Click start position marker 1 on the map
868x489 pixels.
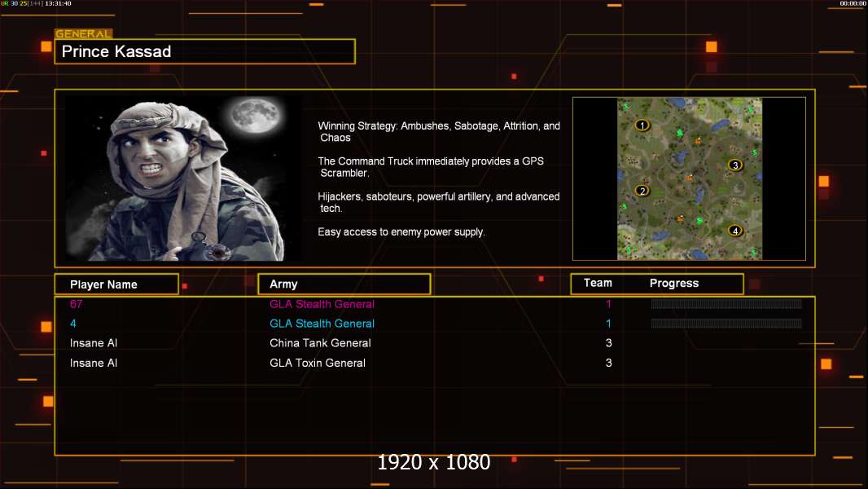(642, 126)
